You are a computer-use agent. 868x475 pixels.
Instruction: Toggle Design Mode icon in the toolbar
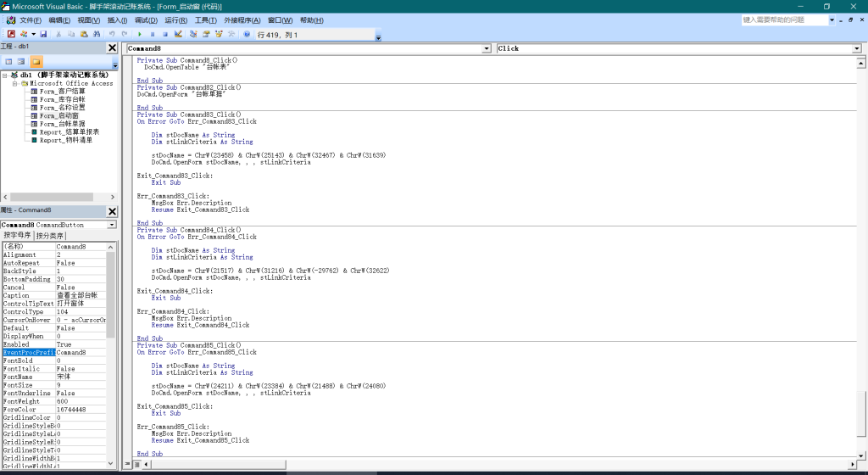tap(178, 34)
